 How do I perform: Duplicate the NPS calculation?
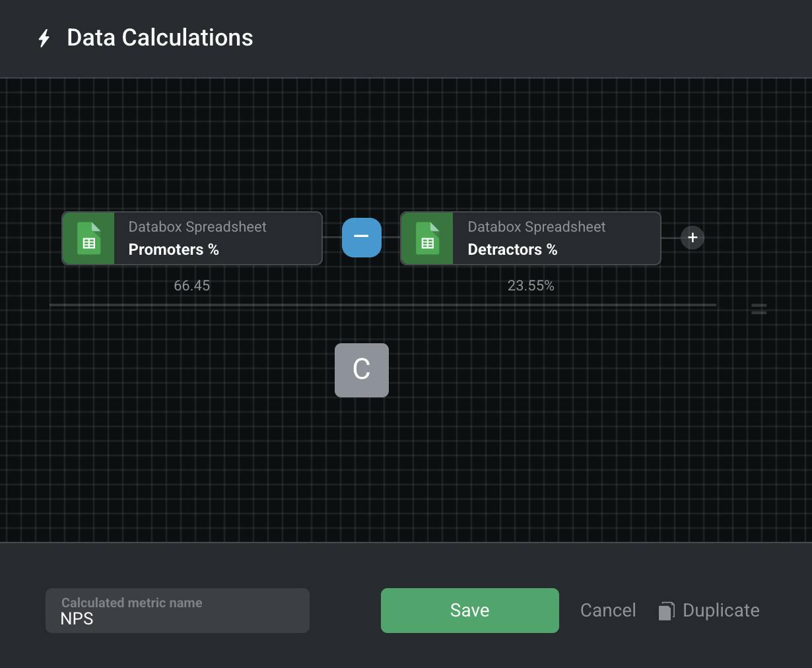pyautogui.click(x=709, y=611)
